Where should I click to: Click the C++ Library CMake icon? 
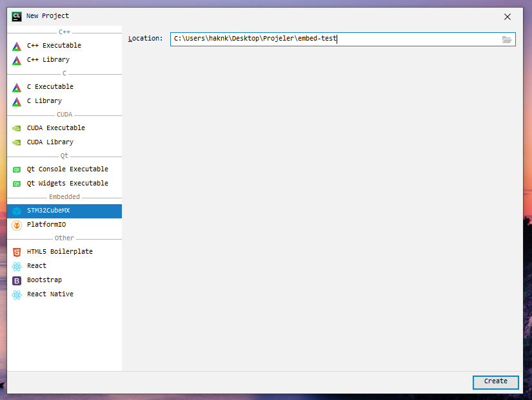(17, 61)
